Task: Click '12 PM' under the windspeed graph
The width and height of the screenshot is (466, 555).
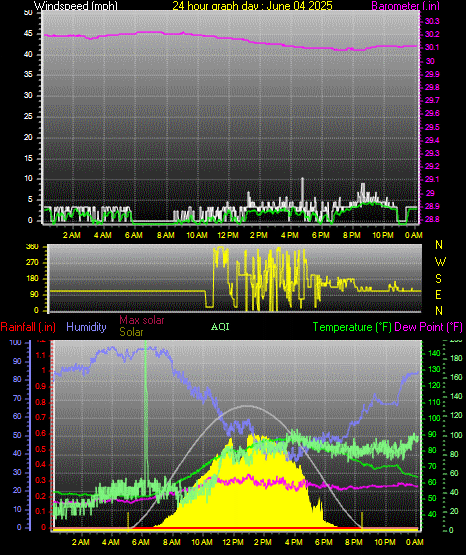Action: (228, 235)
